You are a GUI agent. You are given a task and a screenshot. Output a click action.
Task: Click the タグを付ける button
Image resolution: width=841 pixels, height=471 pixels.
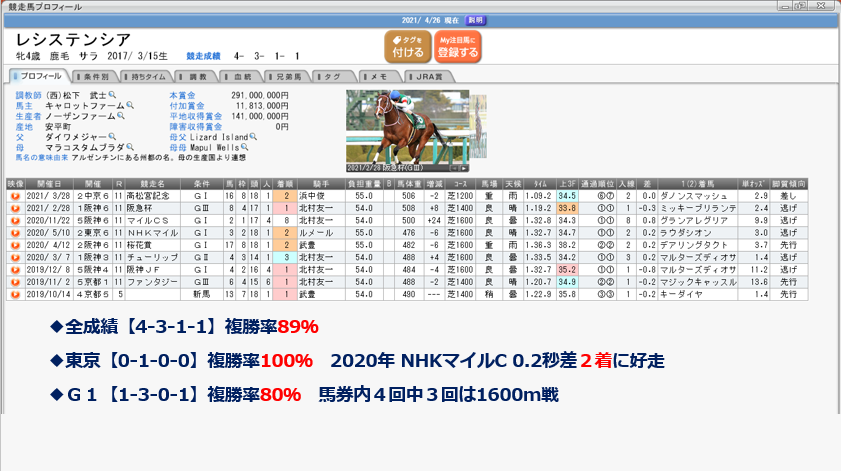click(405, 47)
